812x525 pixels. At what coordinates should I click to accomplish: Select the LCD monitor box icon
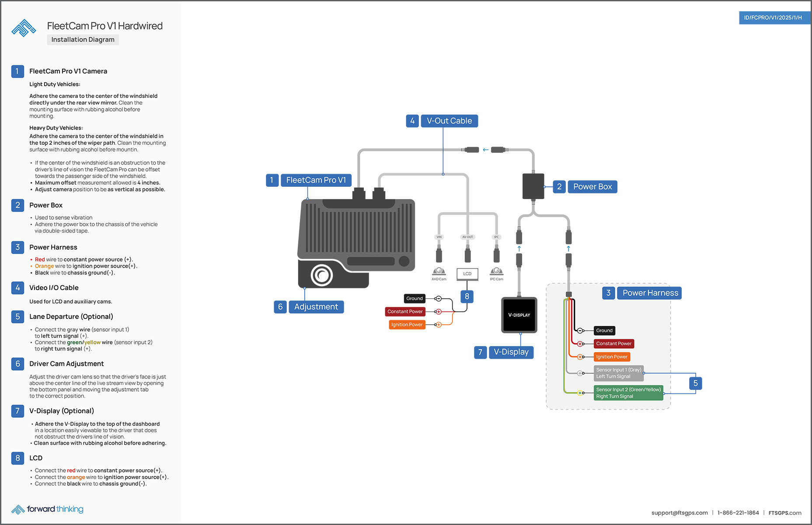(467, 274)
